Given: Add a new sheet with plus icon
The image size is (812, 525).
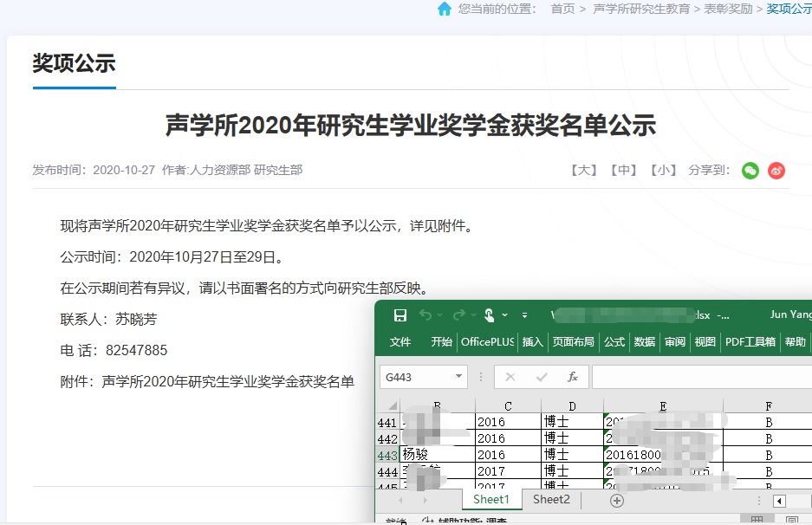Looking at the screenshot, I should click(617, 501).
